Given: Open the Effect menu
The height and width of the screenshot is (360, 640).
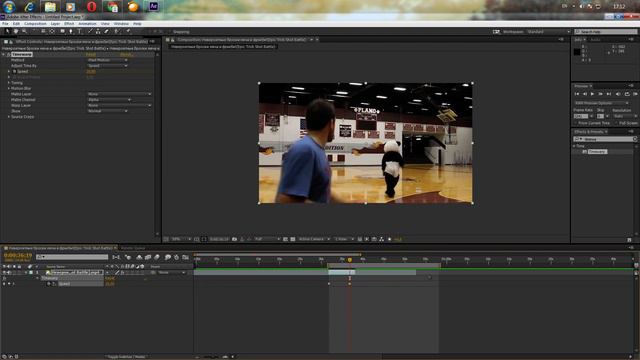Looking at the screenshot, I should (69, 24).
